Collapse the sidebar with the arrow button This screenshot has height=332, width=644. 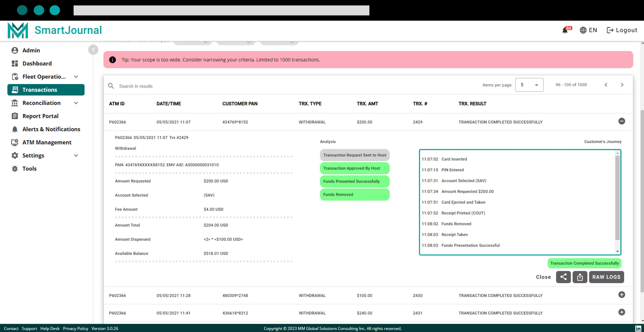93,50
